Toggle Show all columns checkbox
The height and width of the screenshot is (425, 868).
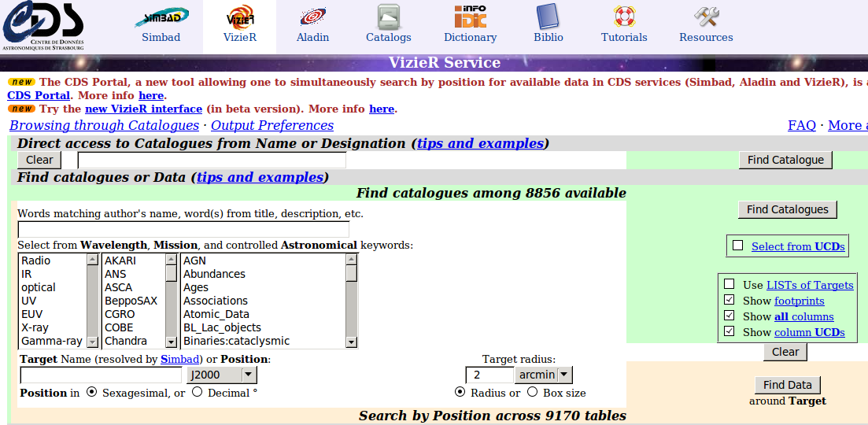click(729, 316)
